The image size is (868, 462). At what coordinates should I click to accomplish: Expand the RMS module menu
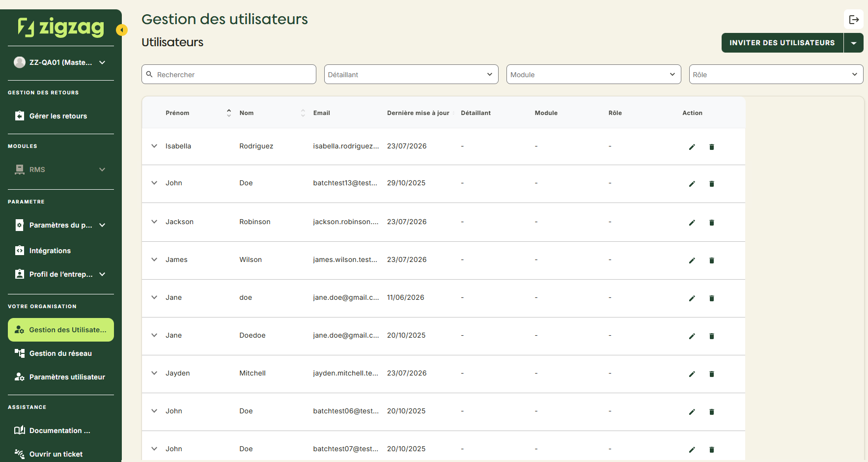[x=60, y=170]
